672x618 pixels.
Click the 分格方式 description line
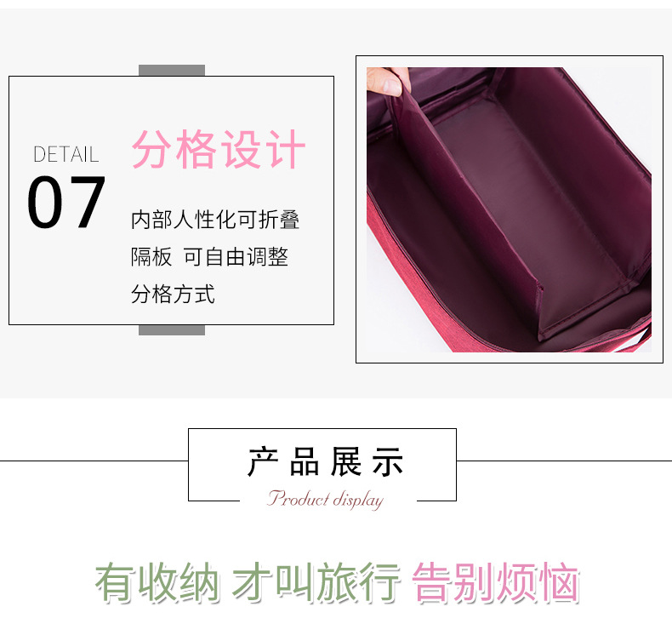click(173, 295)
